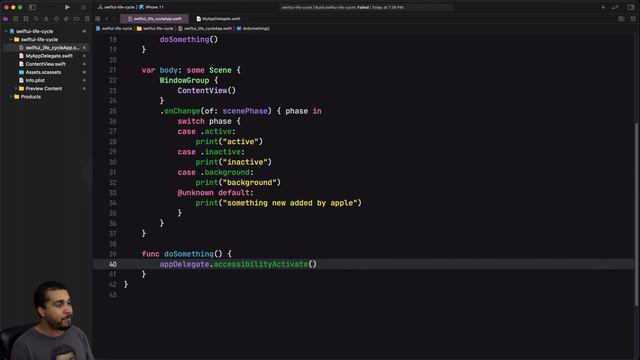Open ContentView.swift in the navigator

(46, 64)
